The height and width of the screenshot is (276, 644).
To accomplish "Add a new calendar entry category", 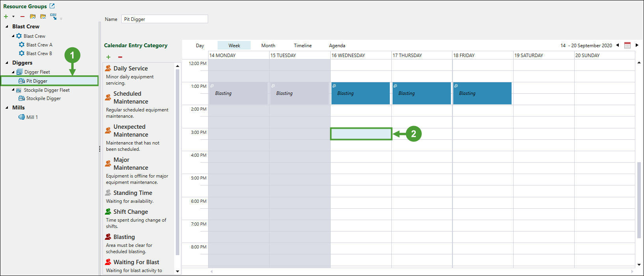I will coord(108,57).
